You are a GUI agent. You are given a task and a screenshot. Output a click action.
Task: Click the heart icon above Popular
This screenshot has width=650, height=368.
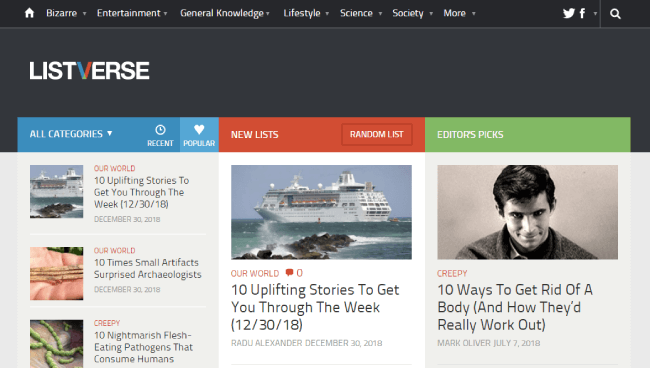point(199,130)
